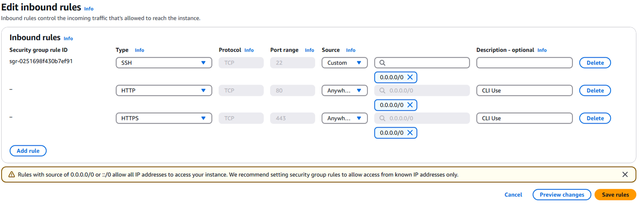The width and height of the screenshot is (644, 205).
Task: Open the Custom source dropdown for SSH
Action: (x=345, y=63)
